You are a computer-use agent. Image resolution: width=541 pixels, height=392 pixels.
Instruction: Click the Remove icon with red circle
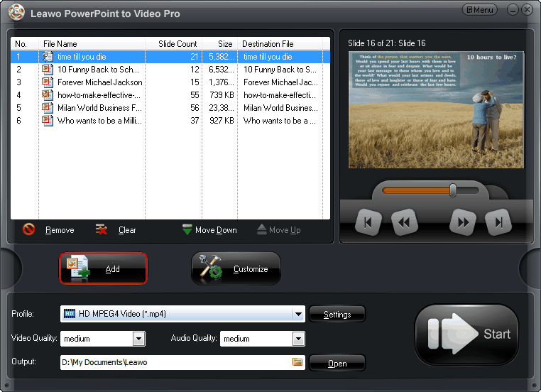point(28,229)
